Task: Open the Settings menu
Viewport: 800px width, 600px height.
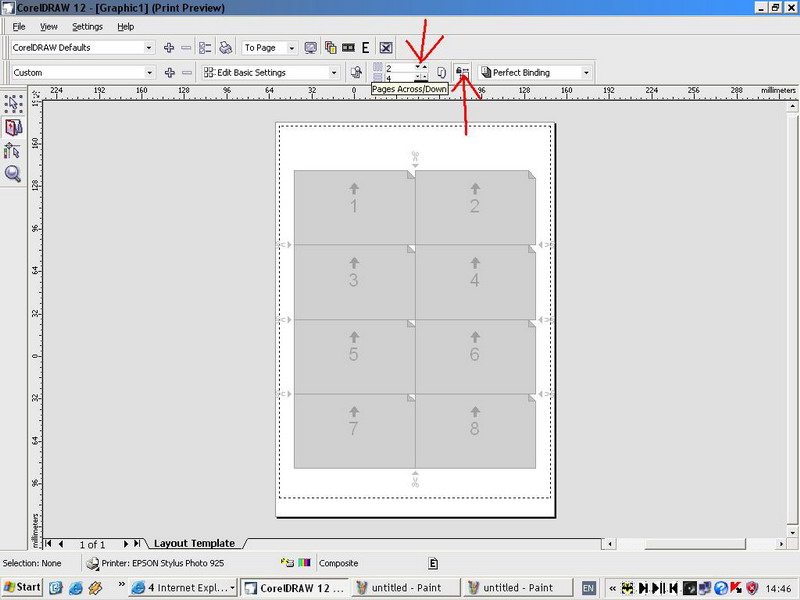Action: click(87, 27)
